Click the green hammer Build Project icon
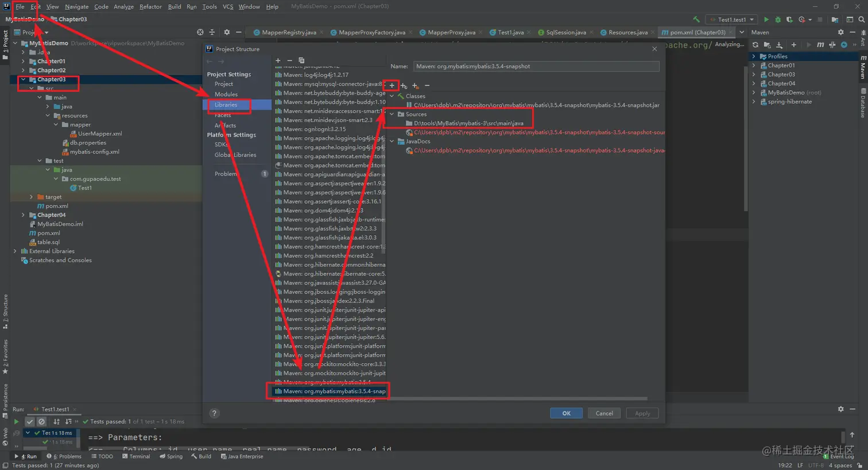 pos(696,20)
